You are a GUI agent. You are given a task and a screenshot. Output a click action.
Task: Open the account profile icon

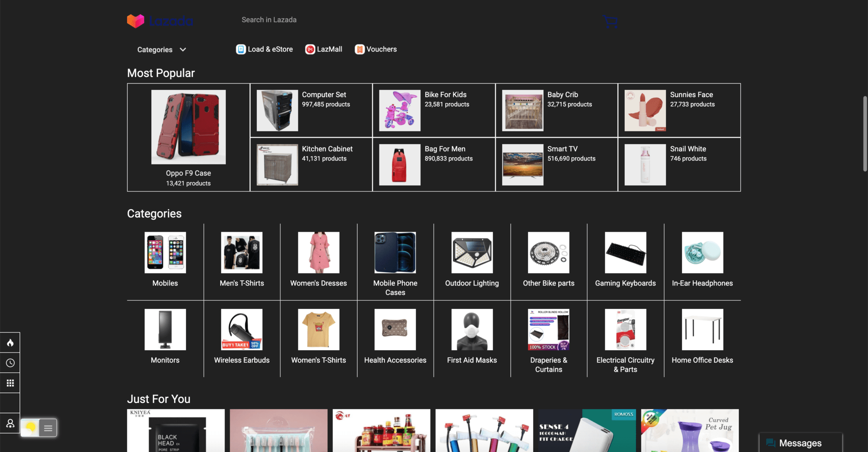[x=10, y=423]
